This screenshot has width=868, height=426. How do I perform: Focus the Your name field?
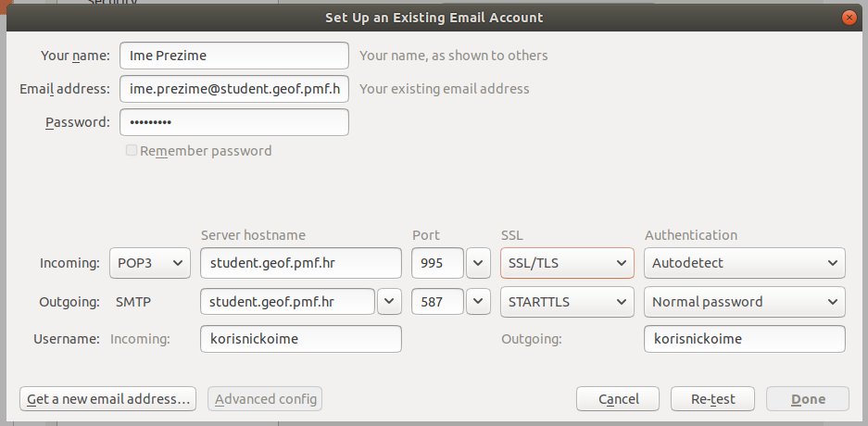234,56
